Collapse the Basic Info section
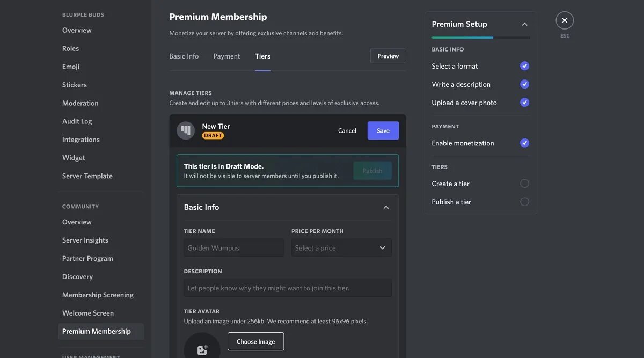Image resolution: width=644 pixels, height=358 pixels. pos(386,207)
